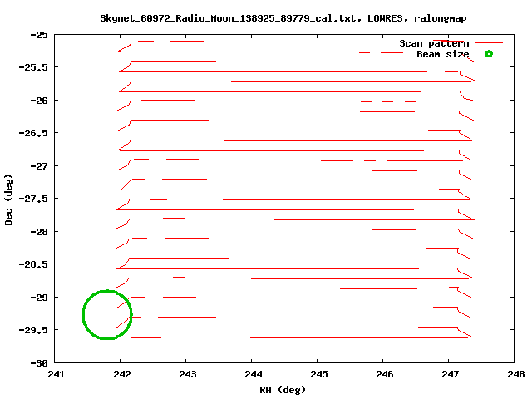Viewport: 532px width, 399px height.
Task: Click the -27.5 tick label on Dec axis
Action: tap(35, 199)
